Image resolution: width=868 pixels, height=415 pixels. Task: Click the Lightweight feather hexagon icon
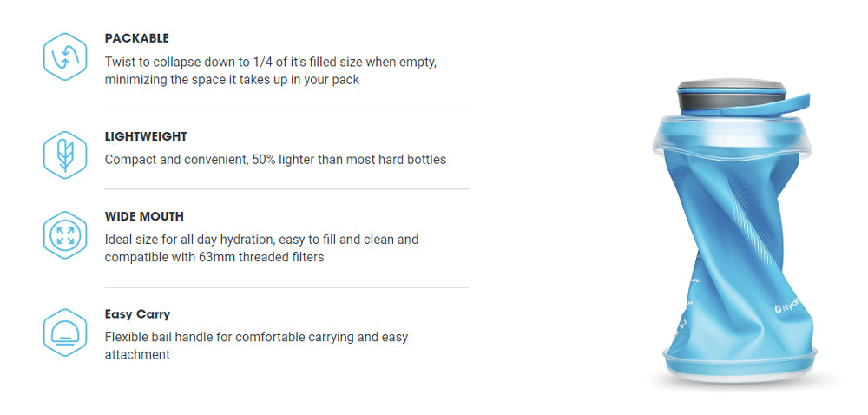[65, 155]
